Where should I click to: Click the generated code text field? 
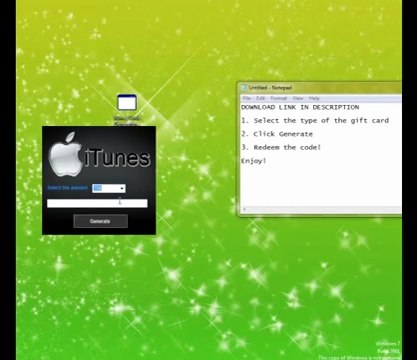[x=97, y=203]
